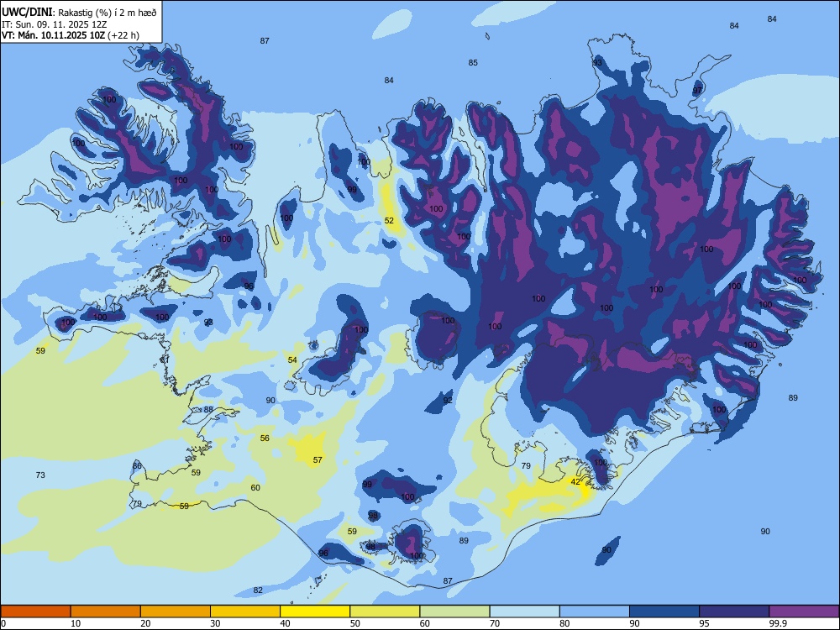The height and width of the screenshot is (630, 840).
Task: Click the humidity value 54 in west Iceland
Action: pos(292,360)
